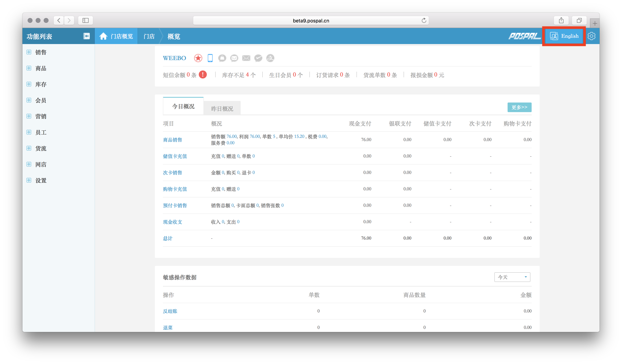Select the 今日概况 tab
622x364 pixels.
point(183,106)
